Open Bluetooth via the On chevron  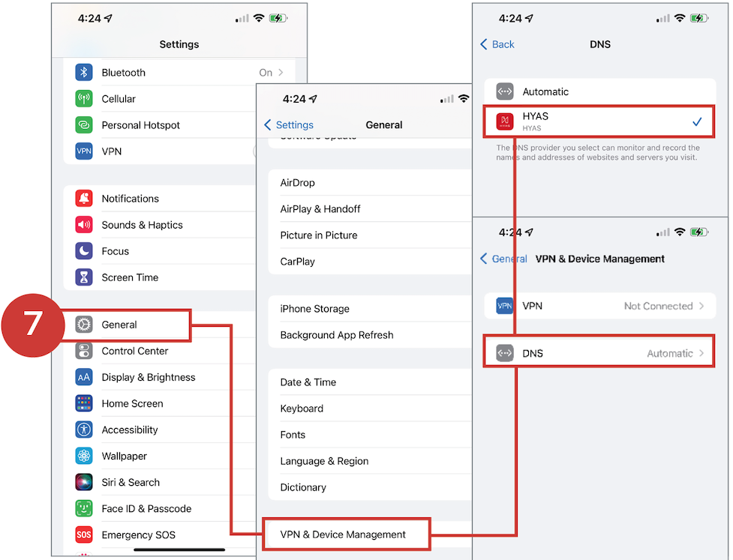(281, 73)
